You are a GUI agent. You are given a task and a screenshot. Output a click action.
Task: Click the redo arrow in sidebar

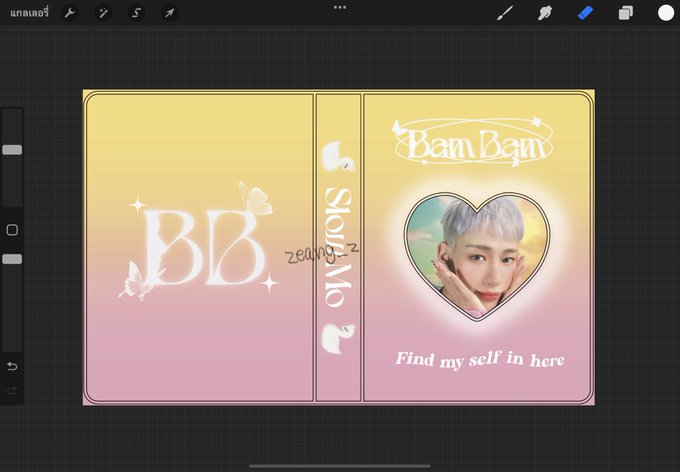(x=12, y=391)
